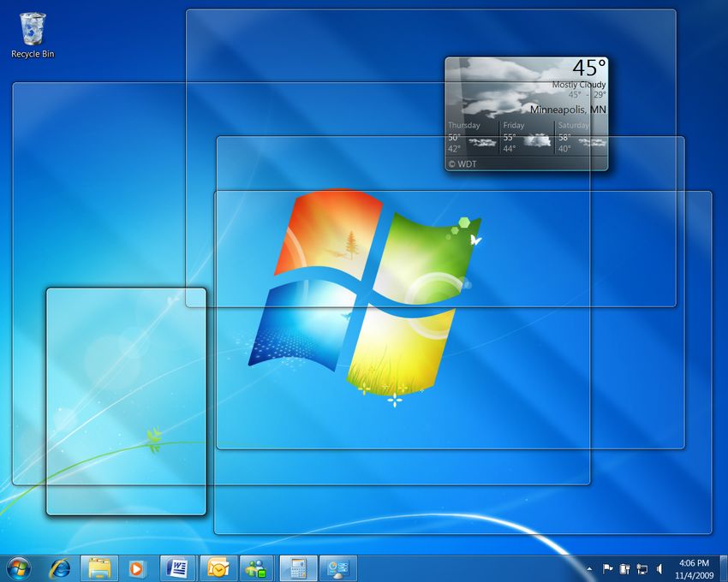Click the © WDT credit link

pos(462,163)
